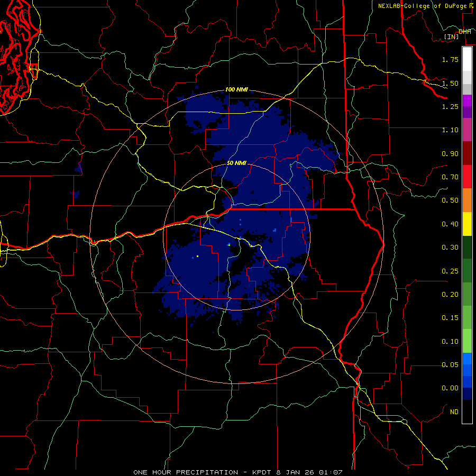Click the 1.75 legend value
The image size is (476, 476).
(450, 59)
